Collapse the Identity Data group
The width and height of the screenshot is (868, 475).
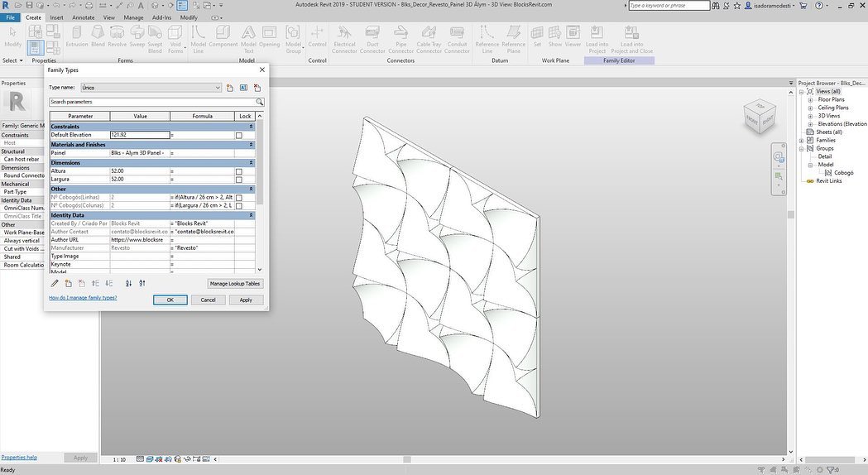251,215
